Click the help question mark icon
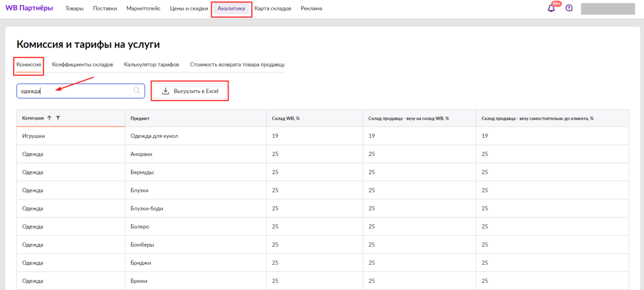 [x=569, y=8]
